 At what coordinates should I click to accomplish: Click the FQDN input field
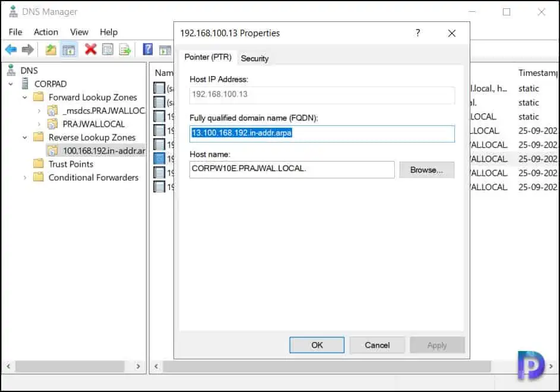point(322,133)
